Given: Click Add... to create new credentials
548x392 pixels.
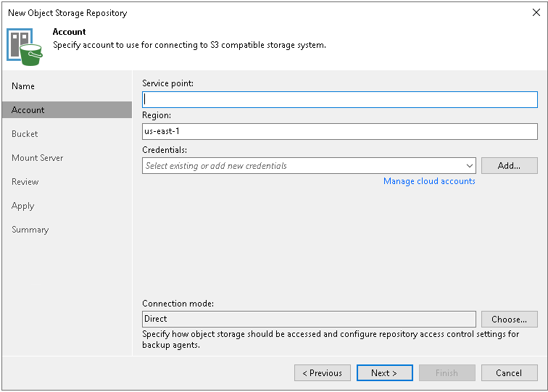Looking at the screenshot, I should [x=509, y=166].
